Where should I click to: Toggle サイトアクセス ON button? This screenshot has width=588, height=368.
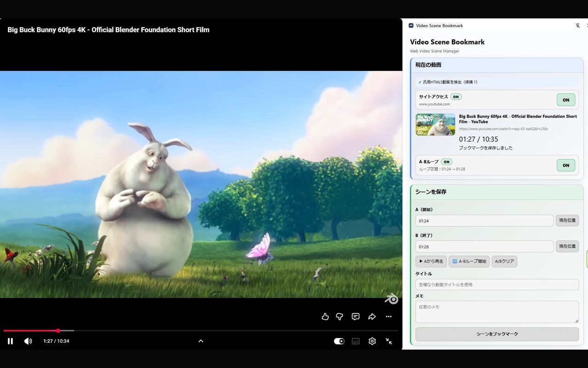[x=566, y=100]
